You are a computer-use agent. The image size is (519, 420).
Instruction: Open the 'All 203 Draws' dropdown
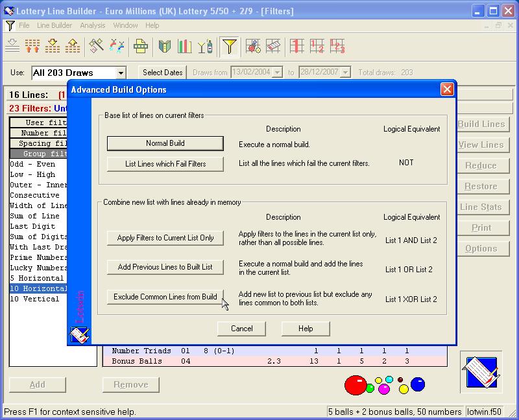click(121, 73)
